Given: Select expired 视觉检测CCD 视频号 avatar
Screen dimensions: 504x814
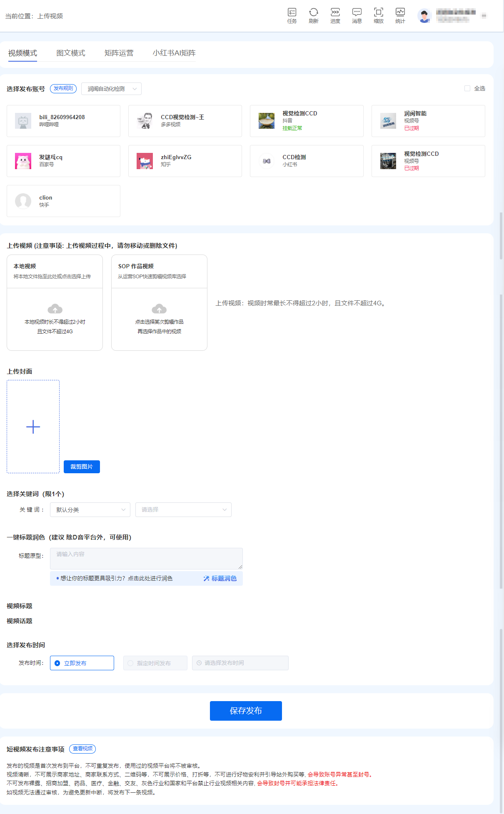Looking at the screenshot, I should pos(388,161).
